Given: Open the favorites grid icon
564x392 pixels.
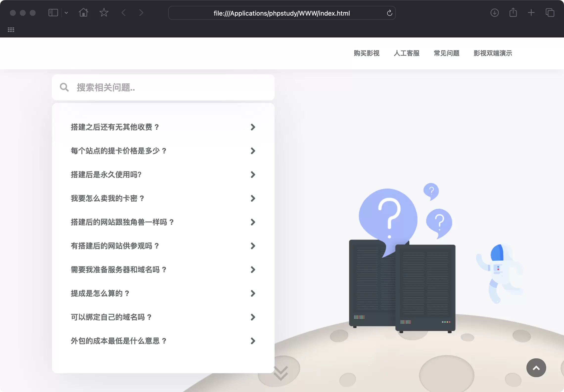Looking at the screenshot, I should point(11,30).
